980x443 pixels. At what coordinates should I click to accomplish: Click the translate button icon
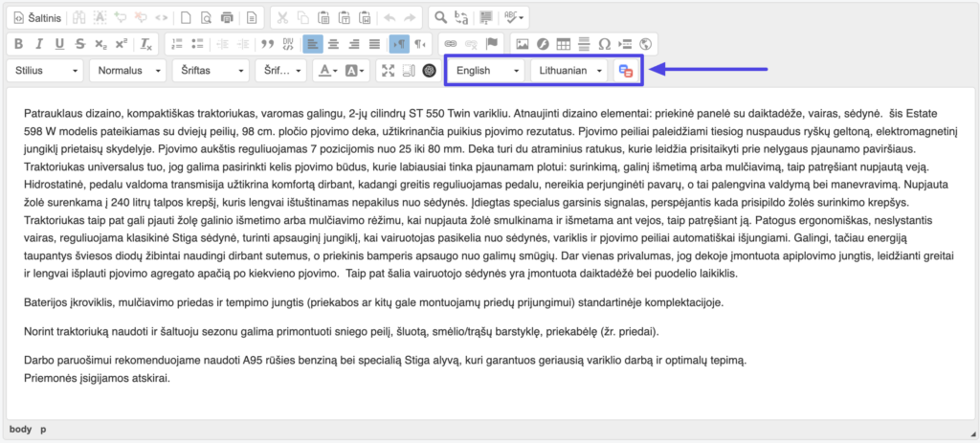click(x=626, y=71)
